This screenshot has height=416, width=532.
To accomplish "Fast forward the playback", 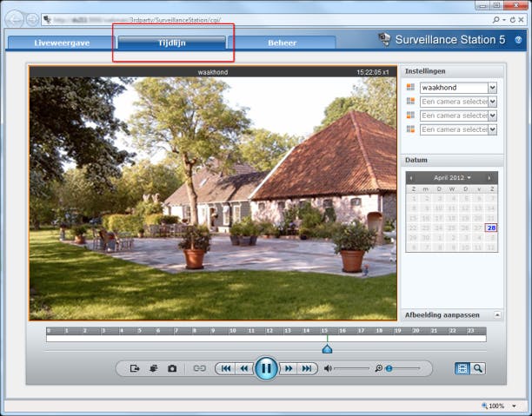I will point(289,368).
